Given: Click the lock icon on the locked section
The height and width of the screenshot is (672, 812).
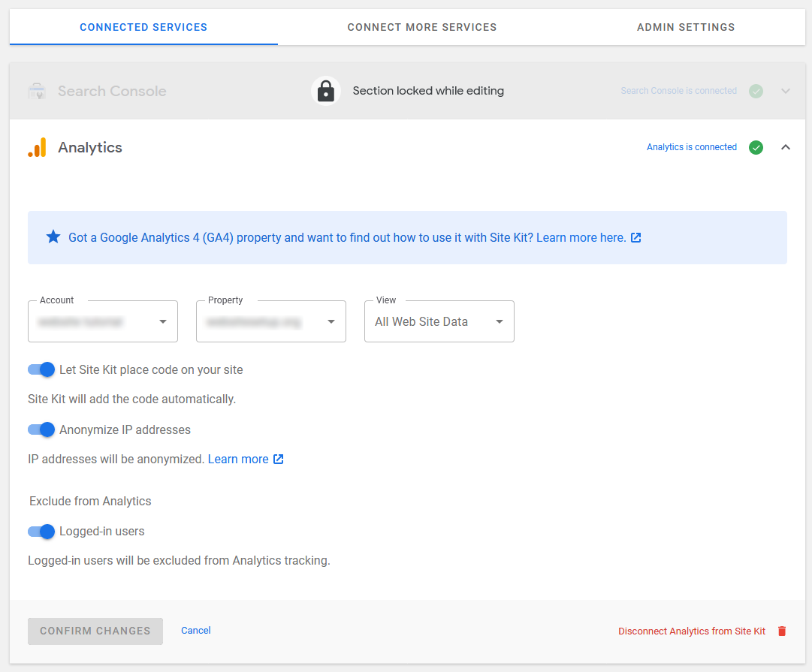Looking at the screenshot, I should point(326,91).
